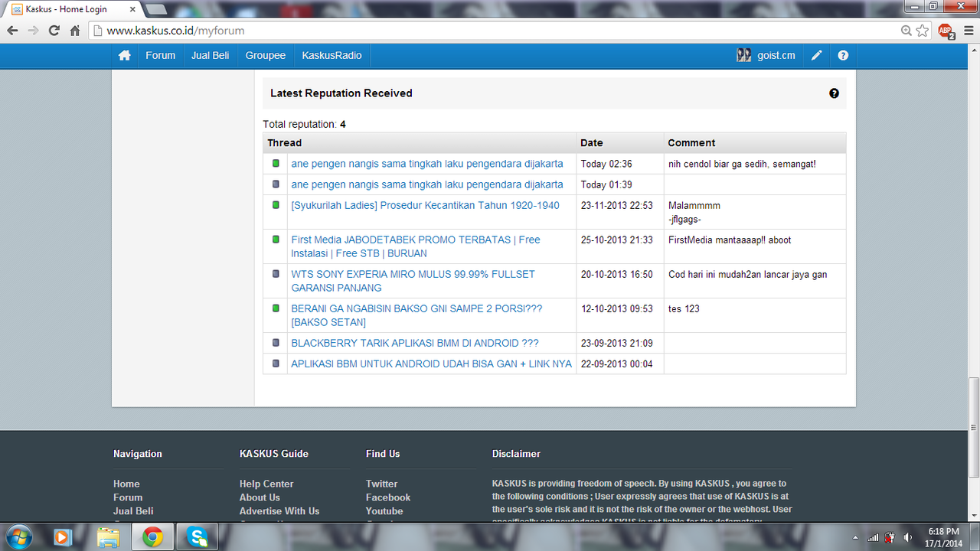Open WTS SONY EXPERIA MIRO thread
The height and width of the screenshot is (551, 980).
pyautogui.click(x=413, y=281)
